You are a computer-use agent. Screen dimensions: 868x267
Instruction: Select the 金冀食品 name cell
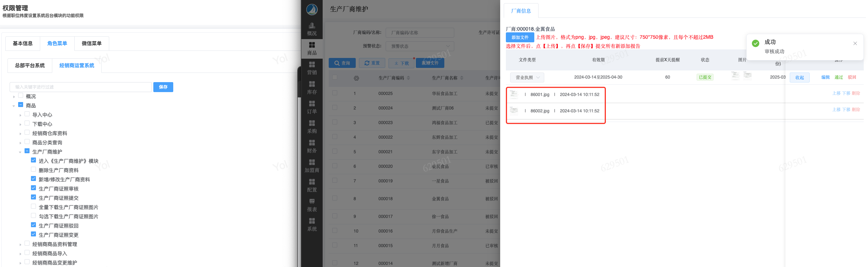[440, 199]
